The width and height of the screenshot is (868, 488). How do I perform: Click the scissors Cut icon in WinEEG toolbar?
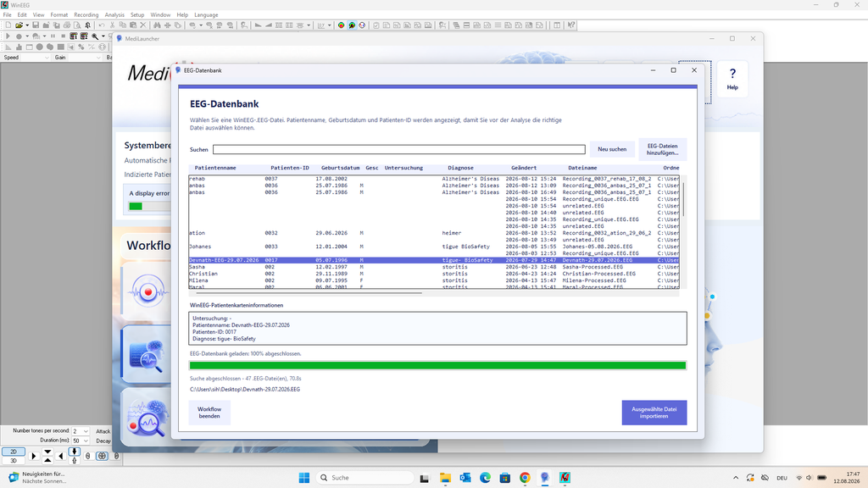[x=113, y=25]
